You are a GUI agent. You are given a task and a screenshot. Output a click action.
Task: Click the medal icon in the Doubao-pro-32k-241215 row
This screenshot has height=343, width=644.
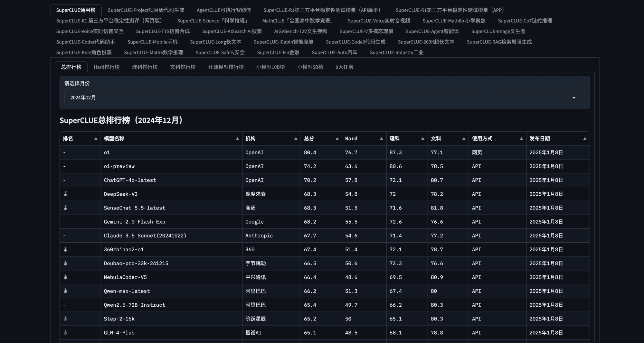pyautogui.click(x=65, y=263)
